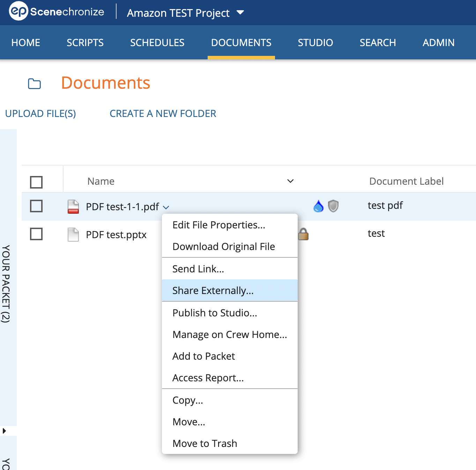Select Manage on Crew Home...

230,335
